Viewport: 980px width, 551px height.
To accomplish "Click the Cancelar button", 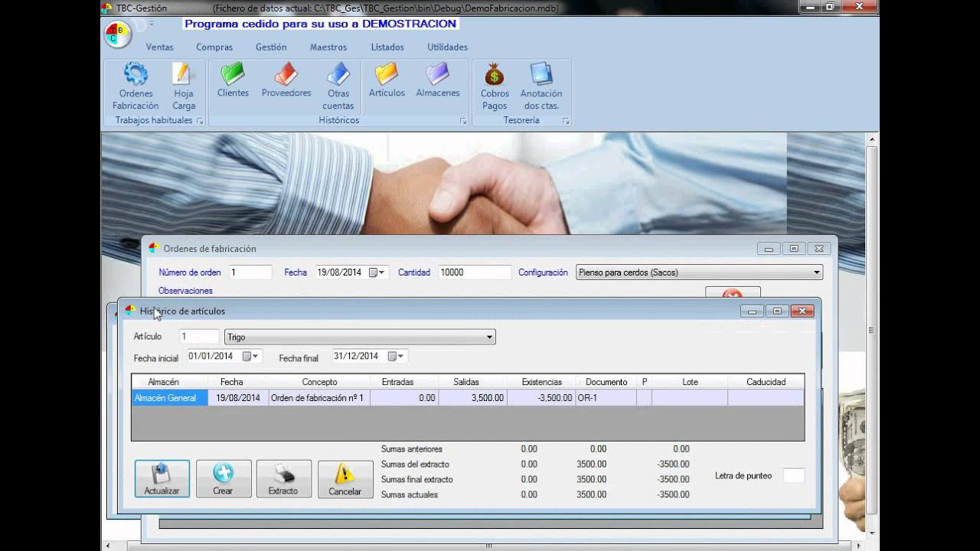I will tap(345, 478).
